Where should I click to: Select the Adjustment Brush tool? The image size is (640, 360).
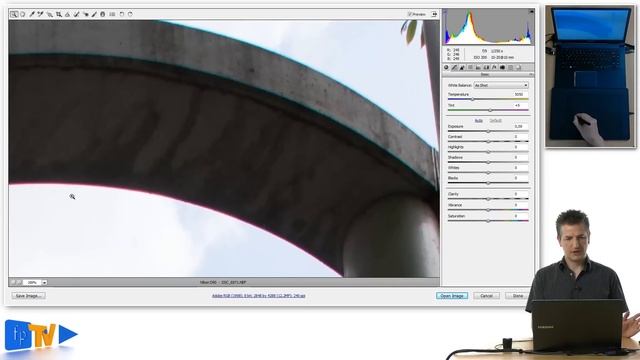click(94, 14)
